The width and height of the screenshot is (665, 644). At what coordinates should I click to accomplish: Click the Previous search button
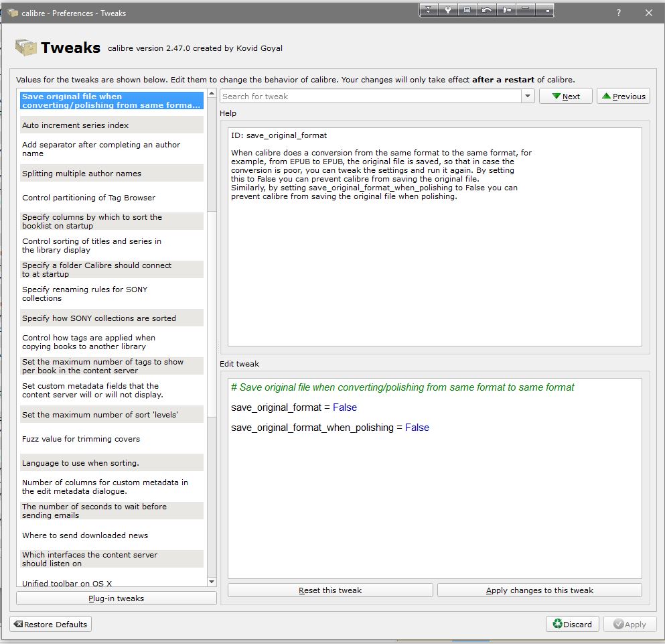[x=623, y=96]
